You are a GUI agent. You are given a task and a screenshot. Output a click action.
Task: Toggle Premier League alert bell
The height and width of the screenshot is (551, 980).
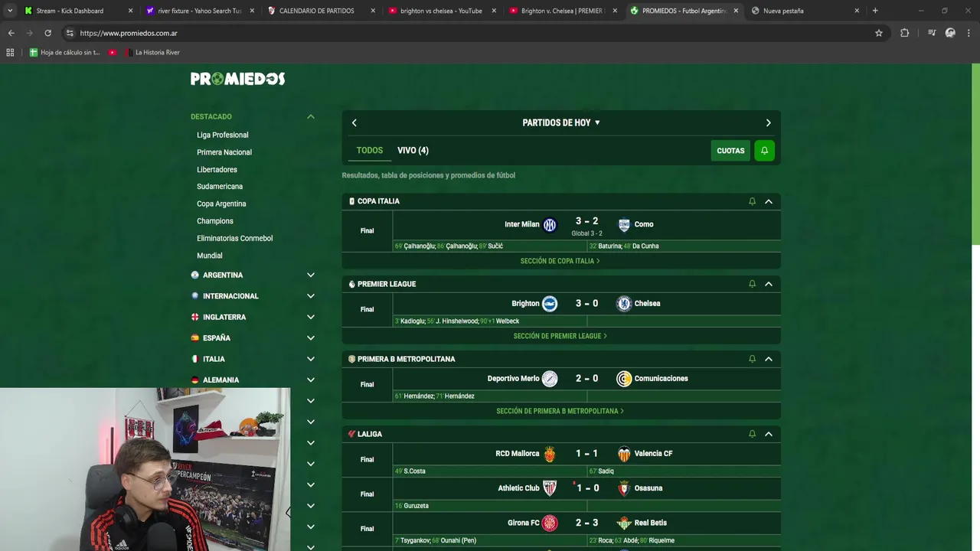click(752, 284)
